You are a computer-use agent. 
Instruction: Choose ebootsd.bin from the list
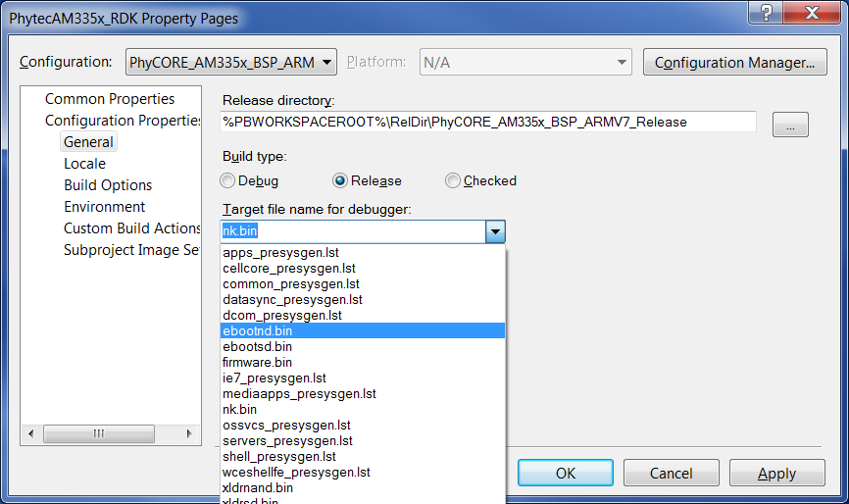point(363,346)
